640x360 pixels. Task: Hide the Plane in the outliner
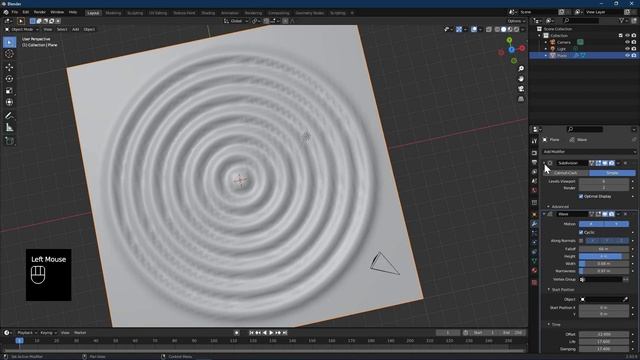pyautogui.click(x=627, y=55)
